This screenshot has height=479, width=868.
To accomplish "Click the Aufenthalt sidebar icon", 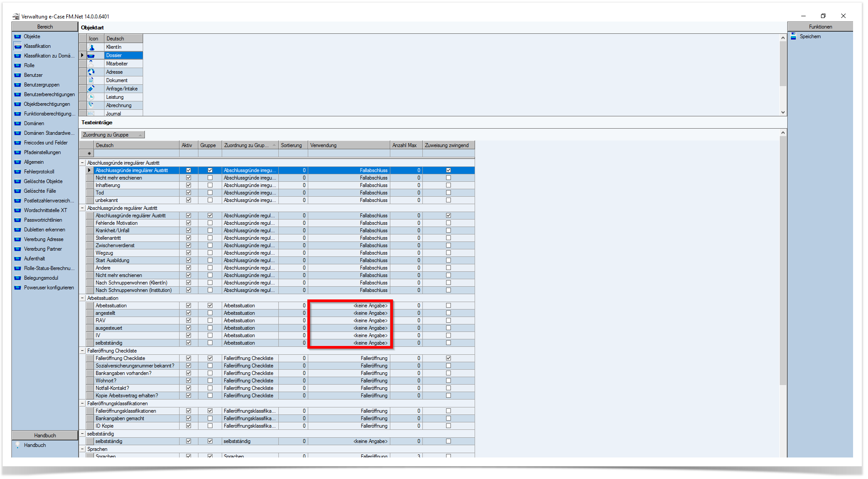I will (x=18, y=259).
